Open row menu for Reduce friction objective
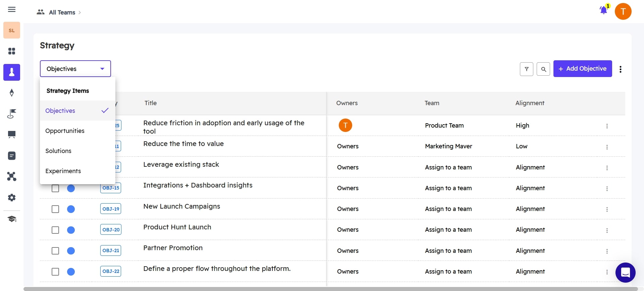This screenshot has height=291, width=644. coord(607,126)
